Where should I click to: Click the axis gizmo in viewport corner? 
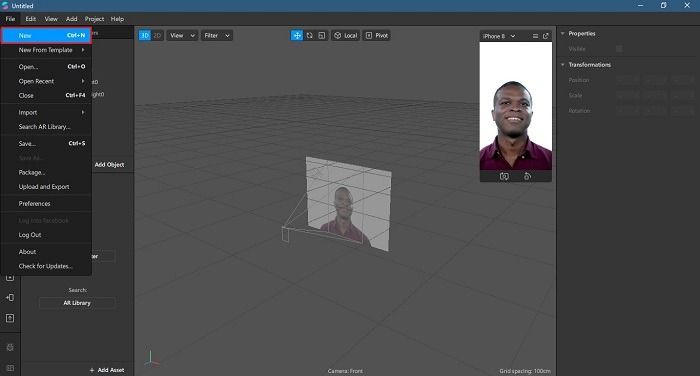(x=151, y=359)
